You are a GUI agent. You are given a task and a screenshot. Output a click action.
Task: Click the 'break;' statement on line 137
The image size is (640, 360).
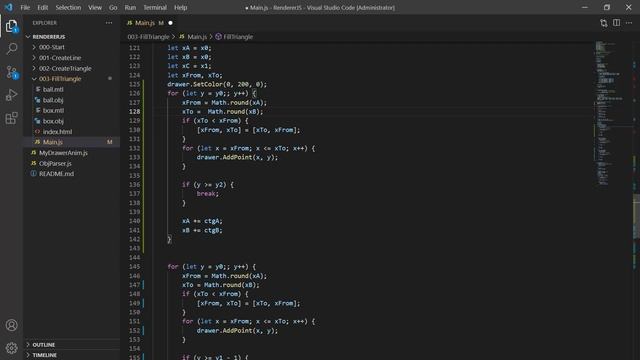point(208,193)
